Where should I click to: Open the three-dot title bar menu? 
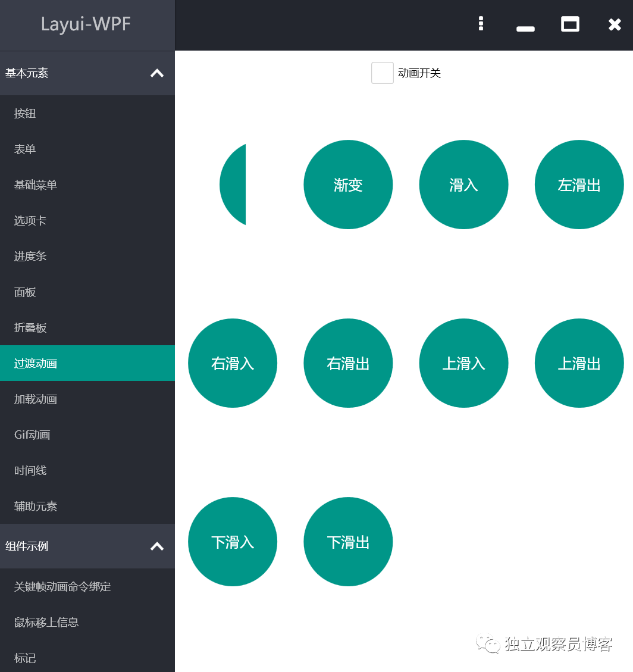point(481,24)
